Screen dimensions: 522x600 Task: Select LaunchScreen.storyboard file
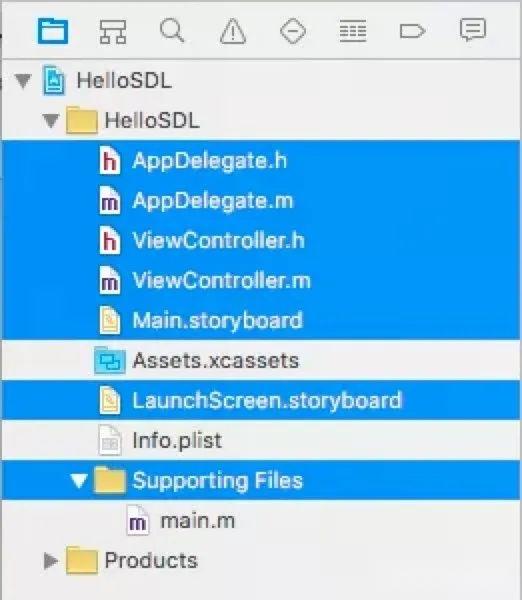[x=261, y=401]
